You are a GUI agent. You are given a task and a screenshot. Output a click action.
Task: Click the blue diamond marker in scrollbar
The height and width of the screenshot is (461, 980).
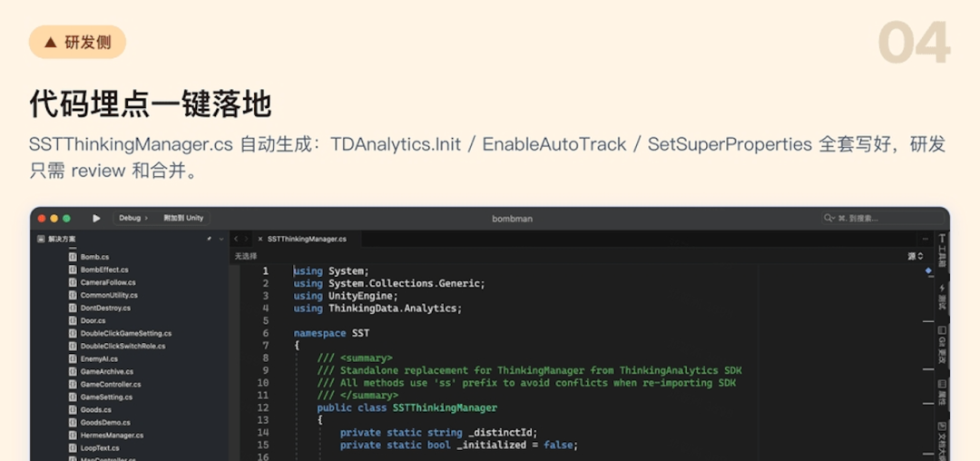point(928,270)
